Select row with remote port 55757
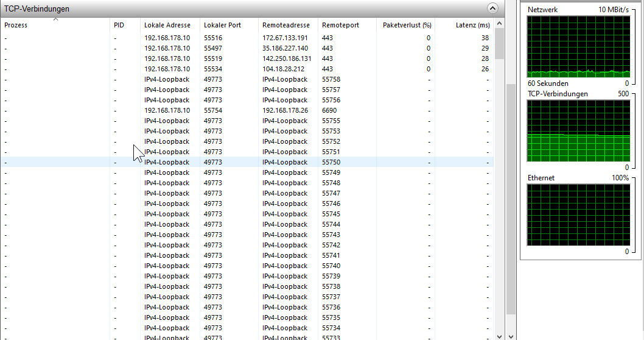The width and height of the screenshot is (644, 340). 247,90
